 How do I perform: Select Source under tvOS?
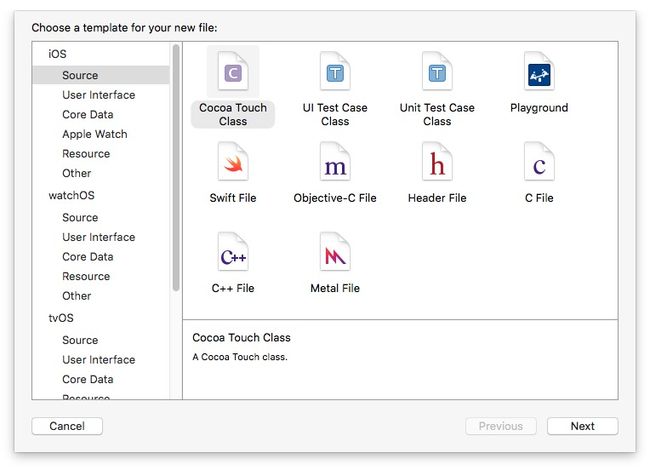[80, 340]
